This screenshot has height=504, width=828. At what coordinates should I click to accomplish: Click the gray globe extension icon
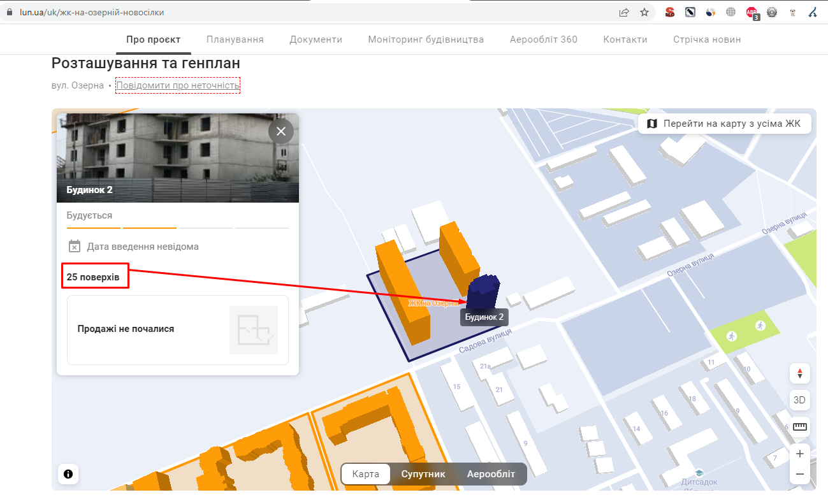tap(731, 12)
